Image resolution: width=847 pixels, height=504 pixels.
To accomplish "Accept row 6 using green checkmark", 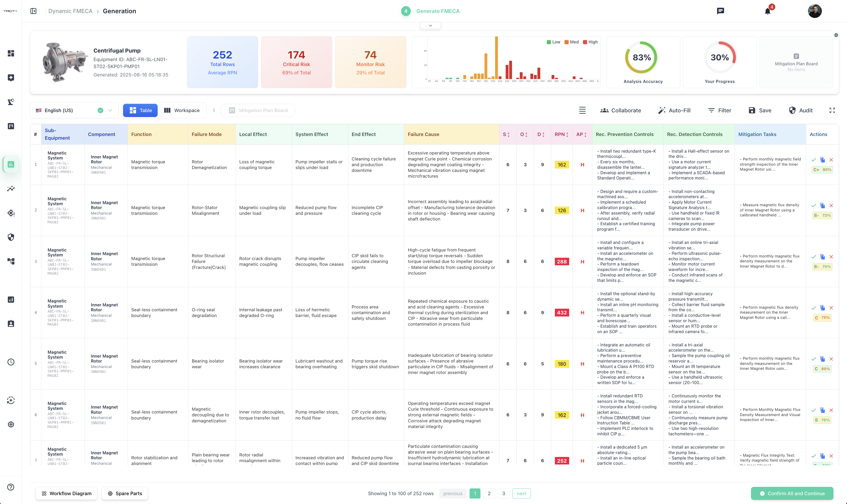I will [813, 410].
